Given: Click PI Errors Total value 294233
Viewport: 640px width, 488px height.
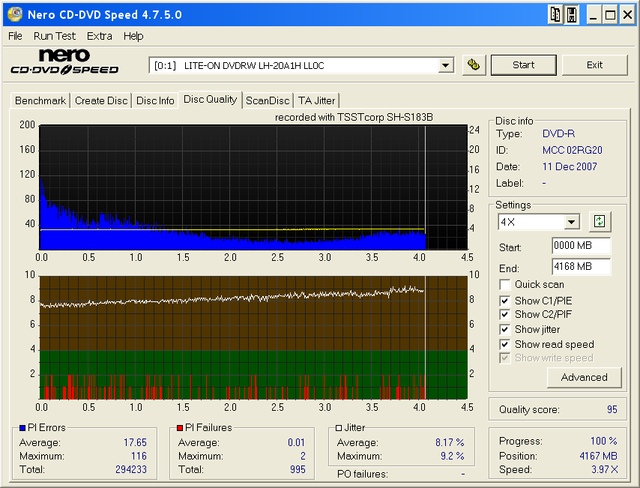Looking at the screenshot, I should click(x=131, y=469).
